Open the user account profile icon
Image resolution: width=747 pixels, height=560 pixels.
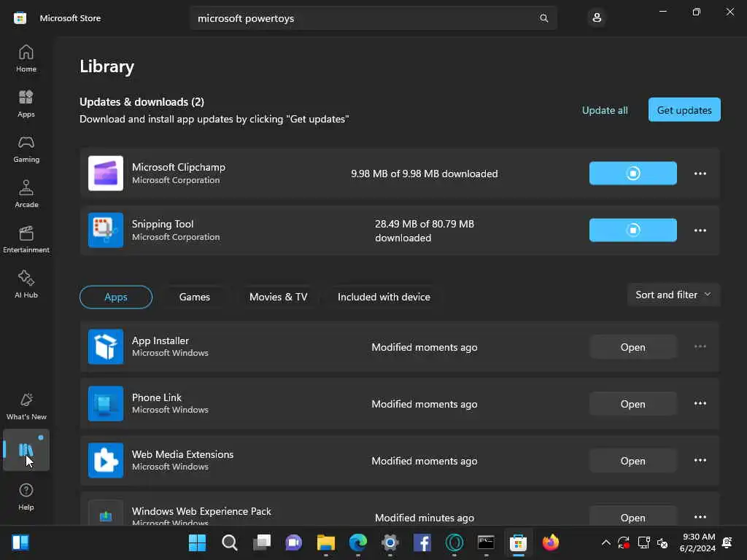[x=597, y=18]
